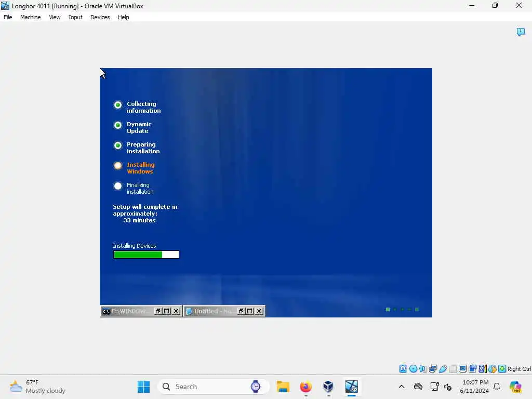Restore the minimized Untitled Notepad window
The image size is (532, 399).
[241, 311]
